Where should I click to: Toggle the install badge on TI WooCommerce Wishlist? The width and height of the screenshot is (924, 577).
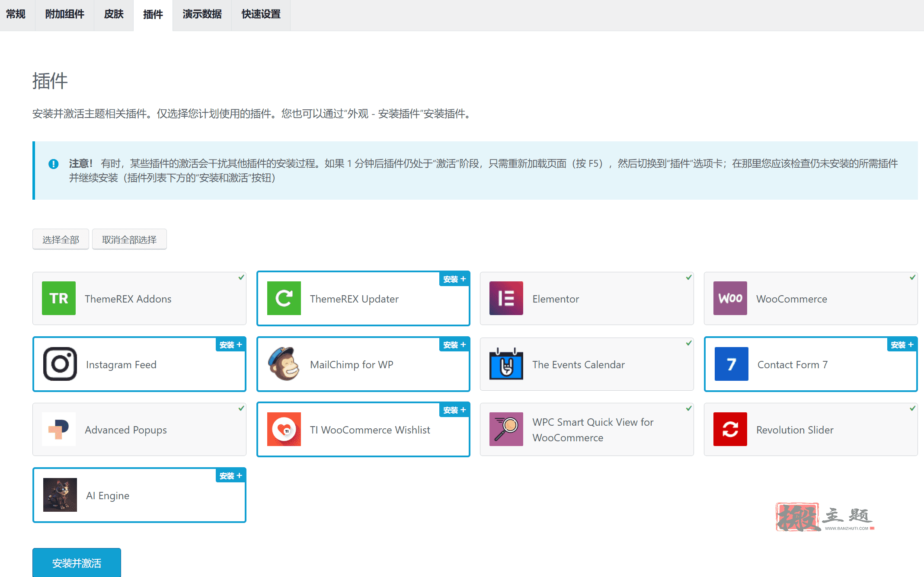[x=454, y=410]
